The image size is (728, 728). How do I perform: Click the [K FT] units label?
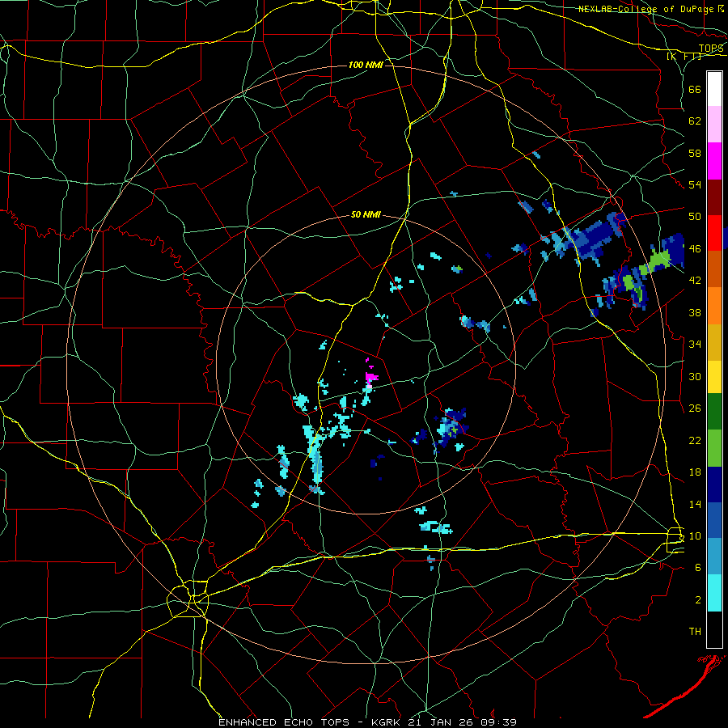pyautogui.click(x=684, y=56)
